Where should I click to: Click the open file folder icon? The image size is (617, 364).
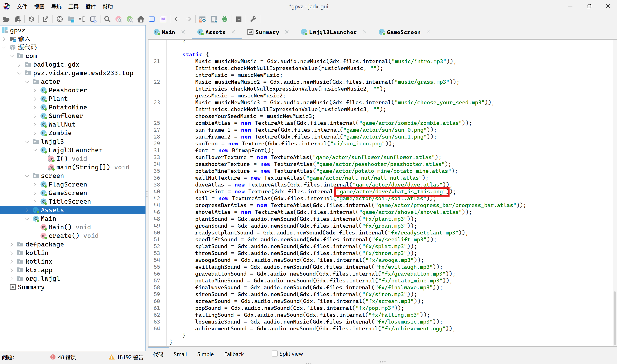click(x=6, y=19)
